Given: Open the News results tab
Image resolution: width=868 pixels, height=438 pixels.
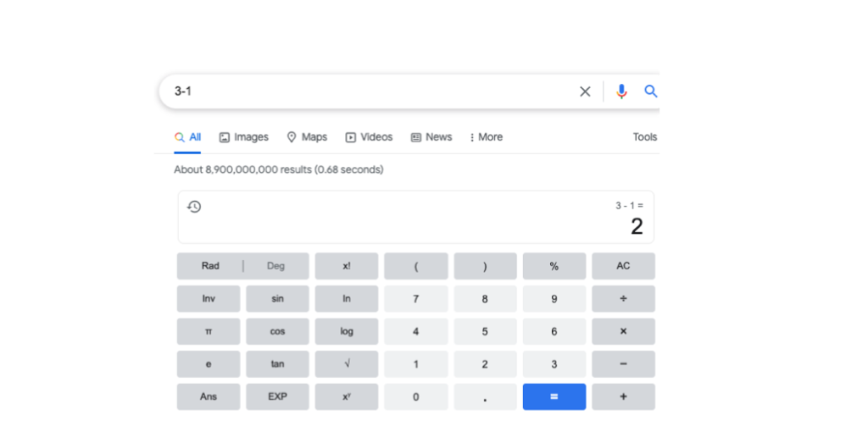Looking at the screenshot, I should 431,137.
